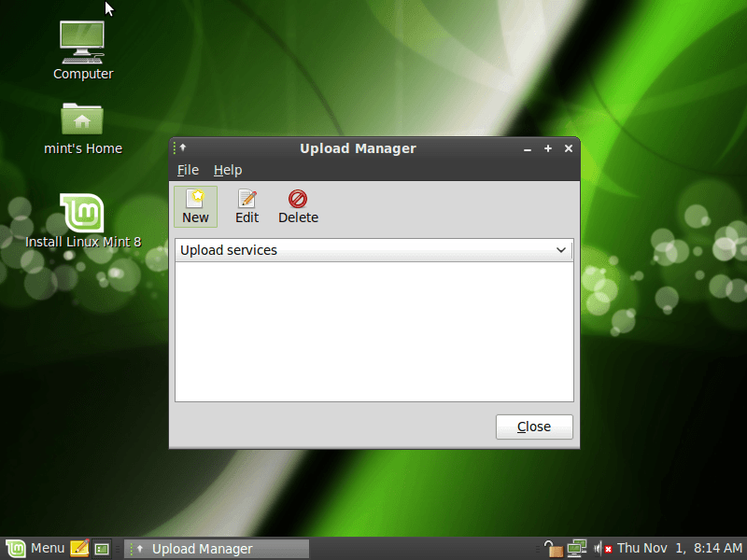Select the Install Linux Mint 8 icon

coord(83,220)
